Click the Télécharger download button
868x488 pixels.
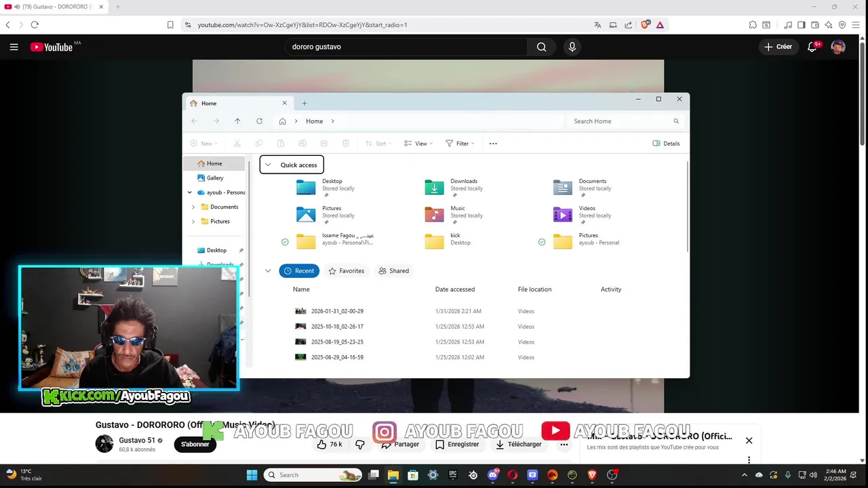pyautogui.click(x=519, y=445)
